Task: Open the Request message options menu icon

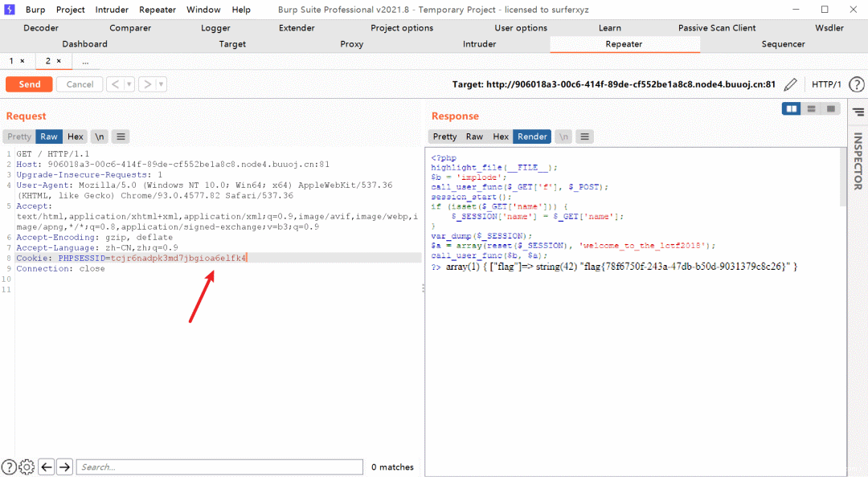Action: click(121, 137)
